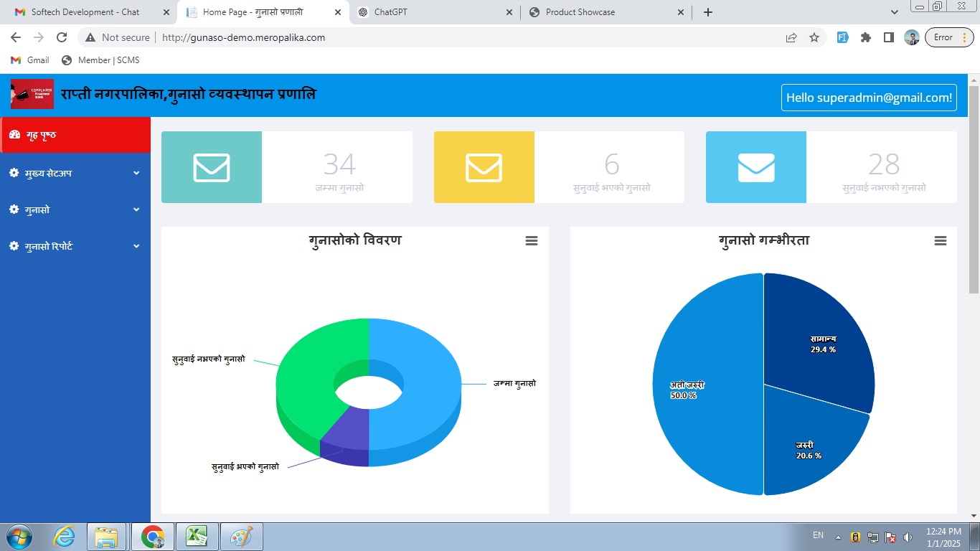Click the Hello superadmin@gmail.com button

pos(869,98)
